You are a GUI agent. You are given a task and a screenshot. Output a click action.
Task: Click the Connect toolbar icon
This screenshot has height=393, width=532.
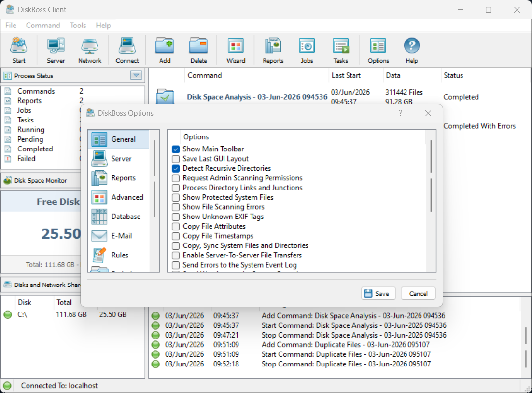[127, 50]
